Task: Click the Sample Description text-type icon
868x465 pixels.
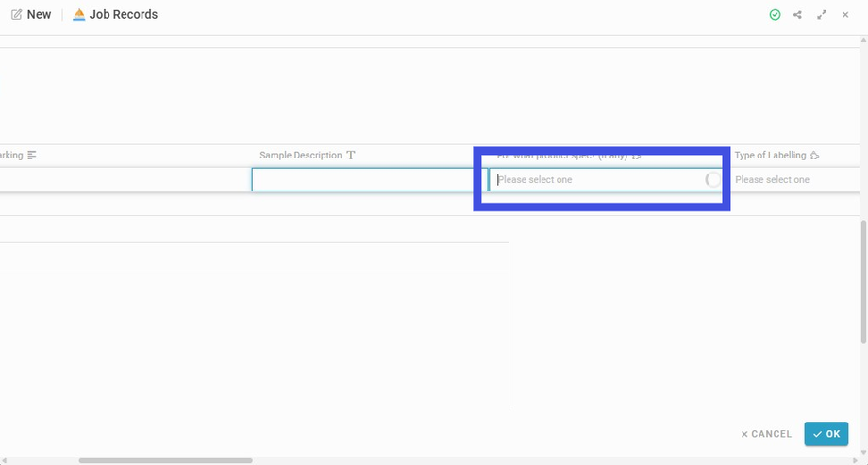Action: 350,155
